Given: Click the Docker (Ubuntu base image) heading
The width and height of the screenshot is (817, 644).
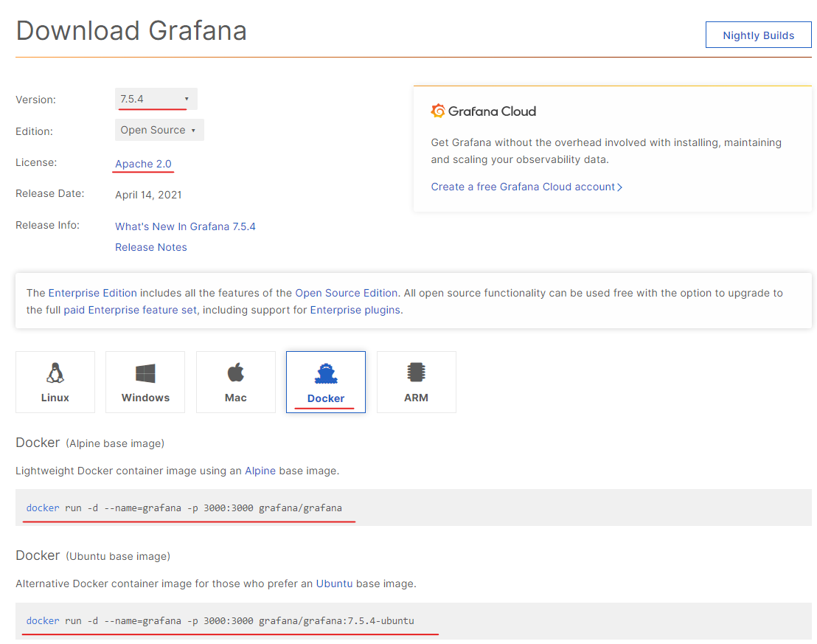Looking at the screenshot, I should [93, 555].
